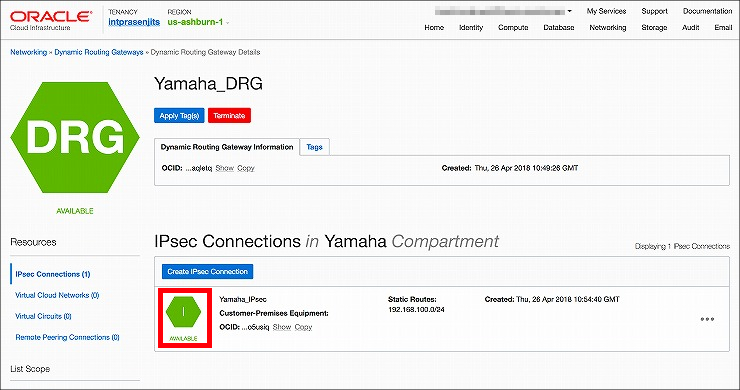Open the Compute menu
This screenshot has height=390, width=740.
click(513, 27)
